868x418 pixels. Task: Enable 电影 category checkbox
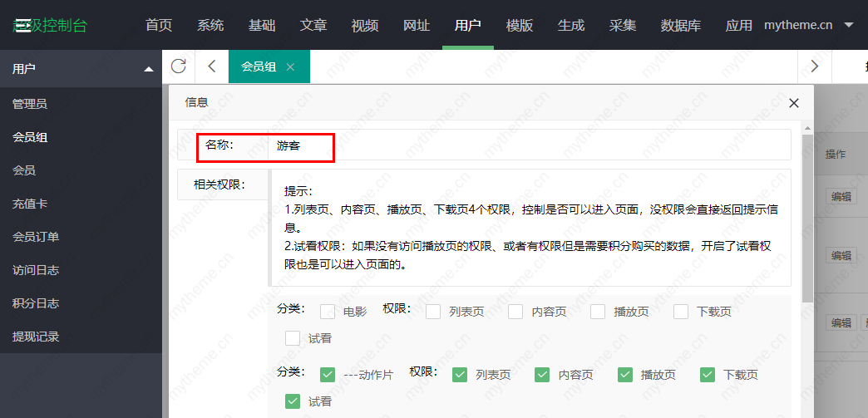coord(328,312)
